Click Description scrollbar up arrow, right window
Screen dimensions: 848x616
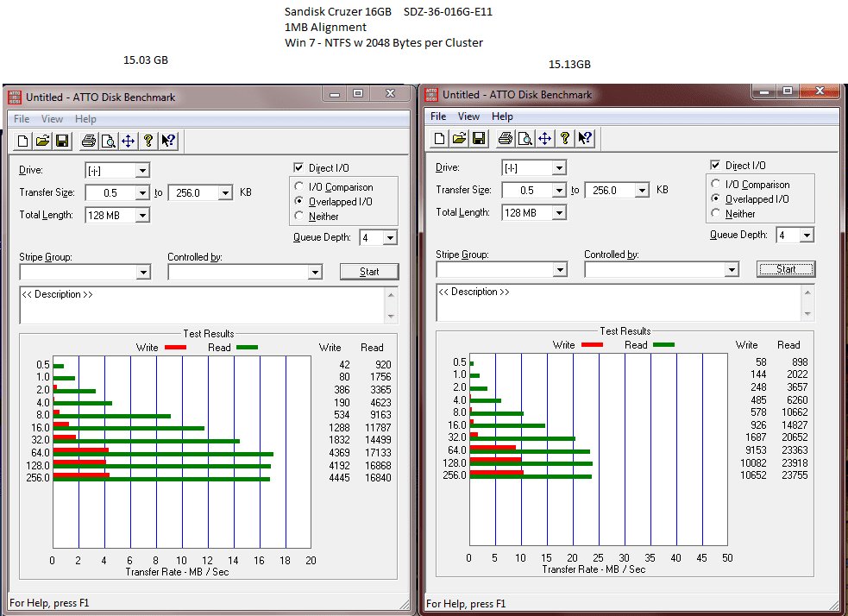click(807, 292)
